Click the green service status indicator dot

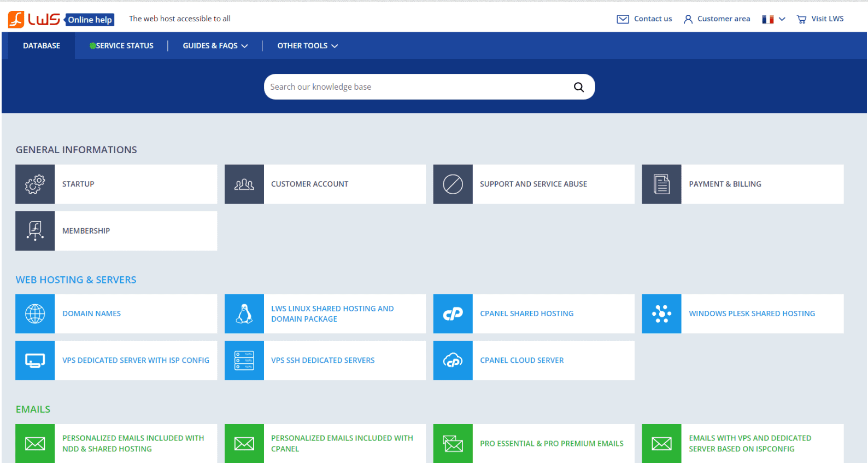tap(92, 46)
